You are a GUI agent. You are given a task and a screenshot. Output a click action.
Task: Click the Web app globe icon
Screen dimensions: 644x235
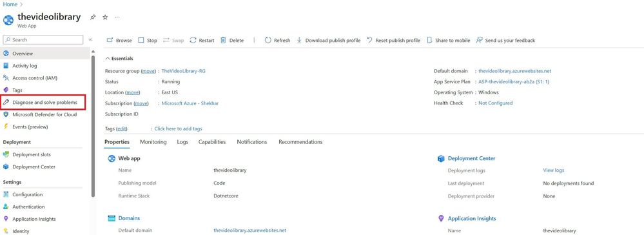point(112,158)
